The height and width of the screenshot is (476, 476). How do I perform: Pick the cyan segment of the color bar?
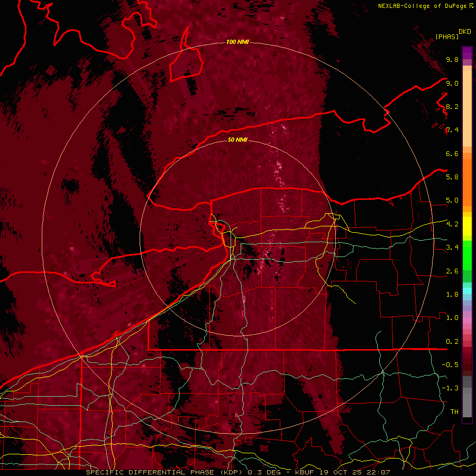467,291
